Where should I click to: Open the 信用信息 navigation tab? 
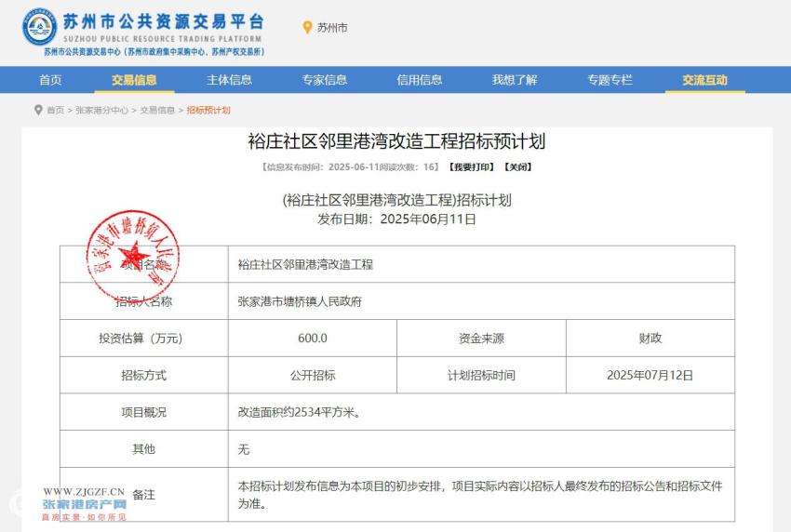coord(419,80)
